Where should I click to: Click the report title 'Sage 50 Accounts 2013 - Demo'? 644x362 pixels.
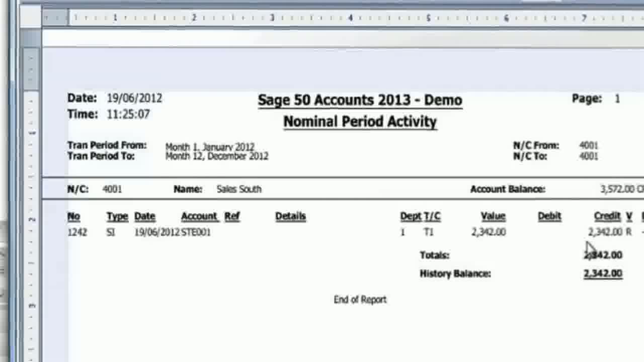[x=360, y=100]
